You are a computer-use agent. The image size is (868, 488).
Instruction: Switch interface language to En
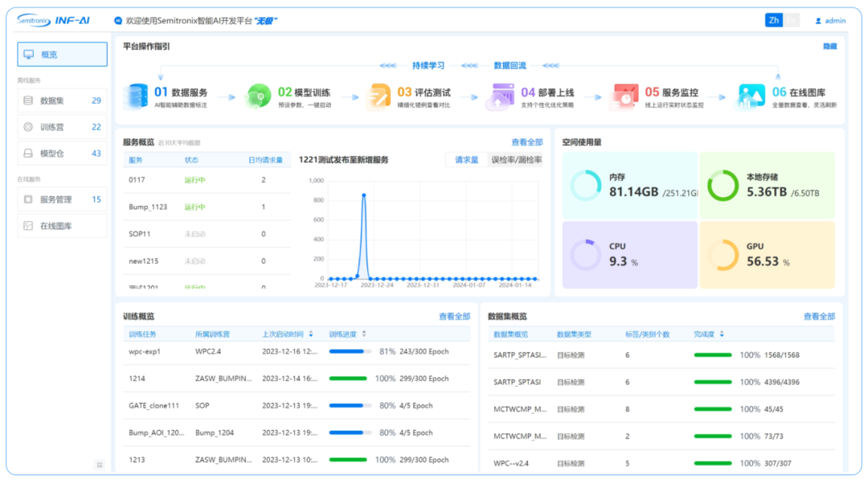792,19
